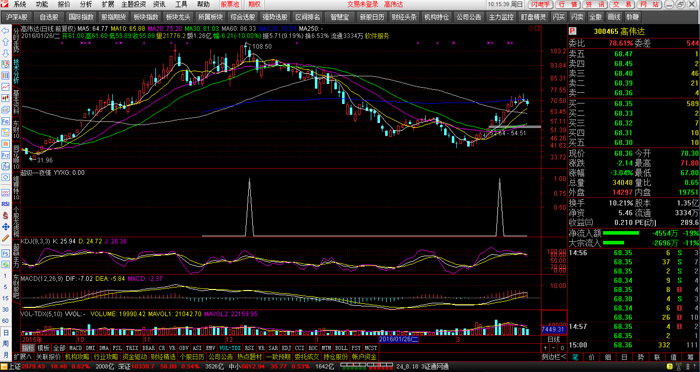Expand the 扩展 panel at bottom left
The width and height of the screenshot is (700, 372).
point(22,357)
